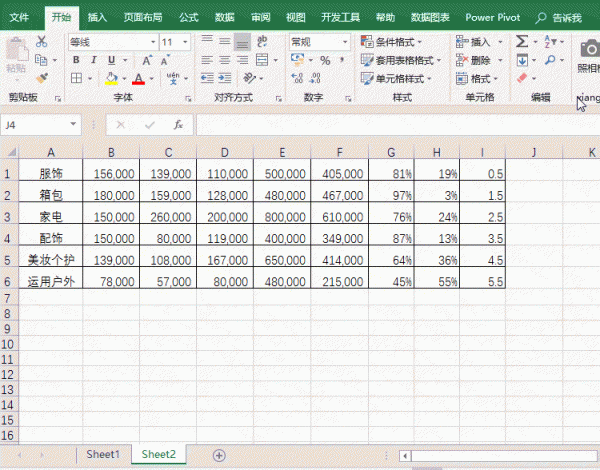The width and height of the screenshot is (600, 470).
Task: Open font color dropdown arrow
Action: pos(152,78)
